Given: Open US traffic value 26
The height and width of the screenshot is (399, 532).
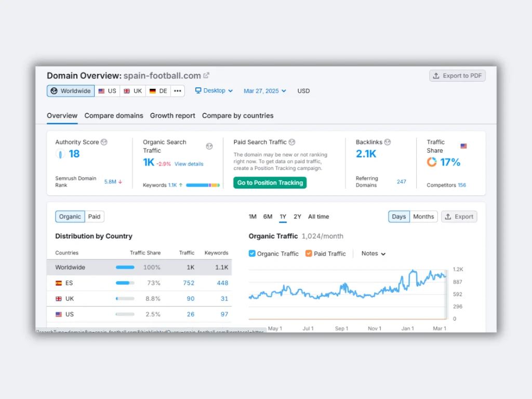Looking at the screenshot, I should click(191, 314).
